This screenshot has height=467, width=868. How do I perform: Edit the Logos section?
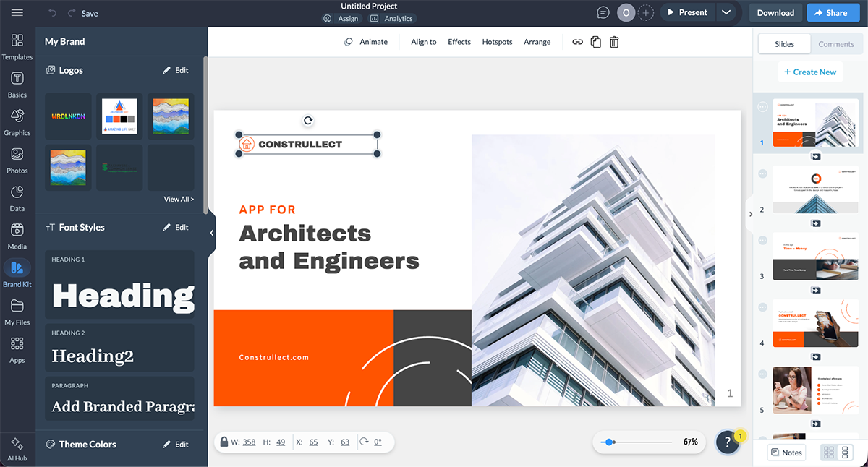pyautogui.click(x=176, y=70)
